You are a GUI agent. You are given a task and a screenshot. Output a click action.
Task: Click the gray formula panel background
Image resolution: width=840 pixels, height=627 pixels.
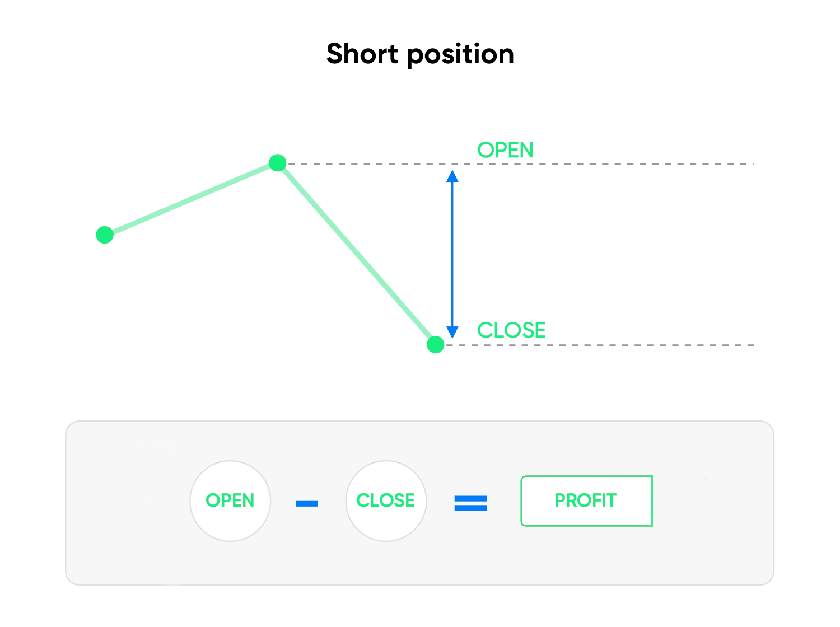click(420, 560)
